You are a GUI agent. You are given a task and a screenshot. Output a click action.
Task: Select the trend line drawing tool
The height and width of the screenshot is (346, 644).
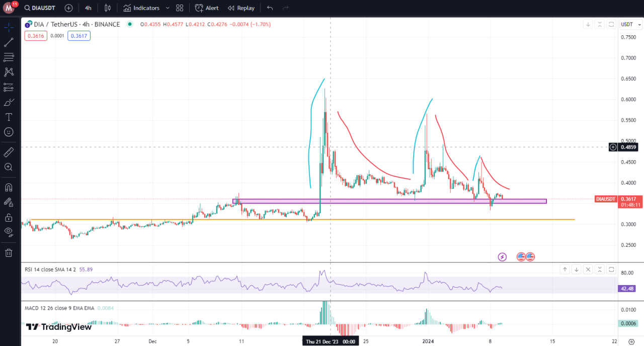click(9, 42)
